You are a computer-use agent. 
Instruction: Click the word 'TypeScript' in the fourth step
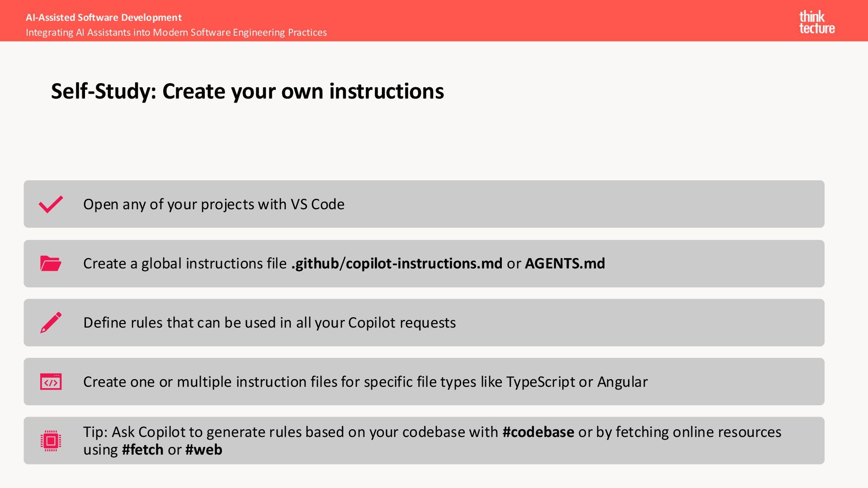click(540, 382)
